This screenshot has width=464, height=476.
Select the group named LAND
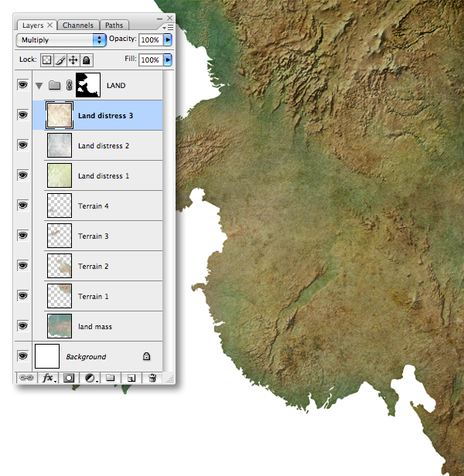[x=97, y=85]
